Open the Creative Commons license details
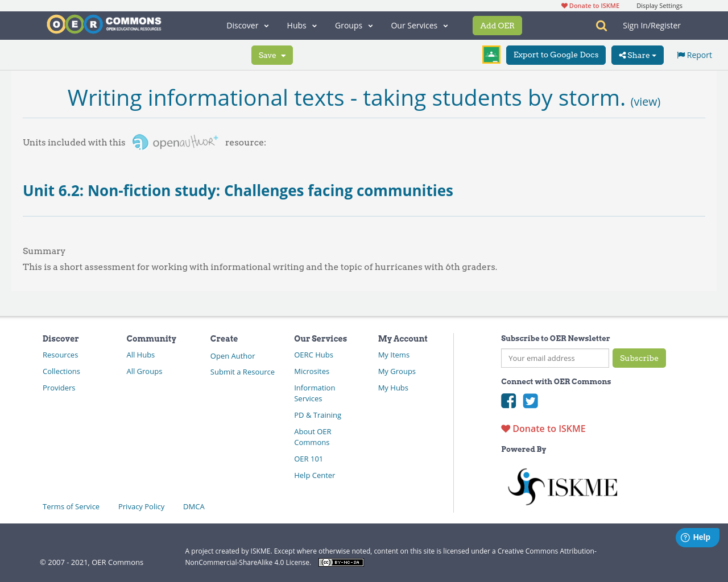 point(341,562)
